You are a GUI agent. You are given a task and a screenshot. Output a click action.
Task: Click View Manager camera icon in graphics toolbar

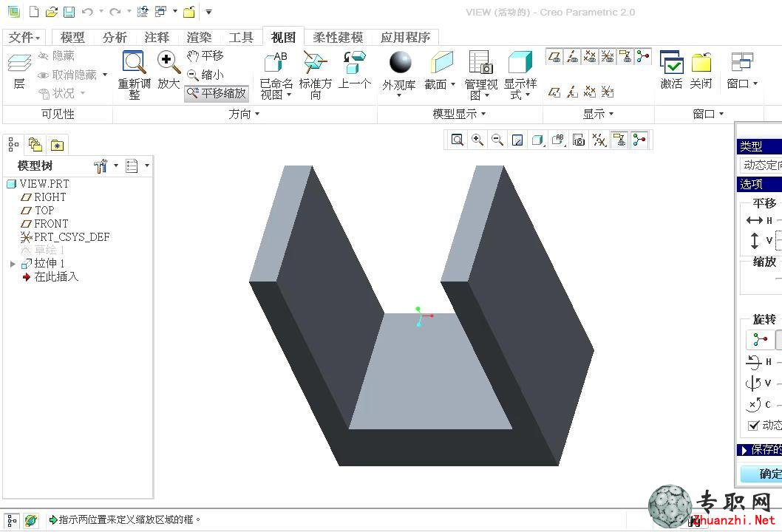pyautogui.click(x=579, y=140)
